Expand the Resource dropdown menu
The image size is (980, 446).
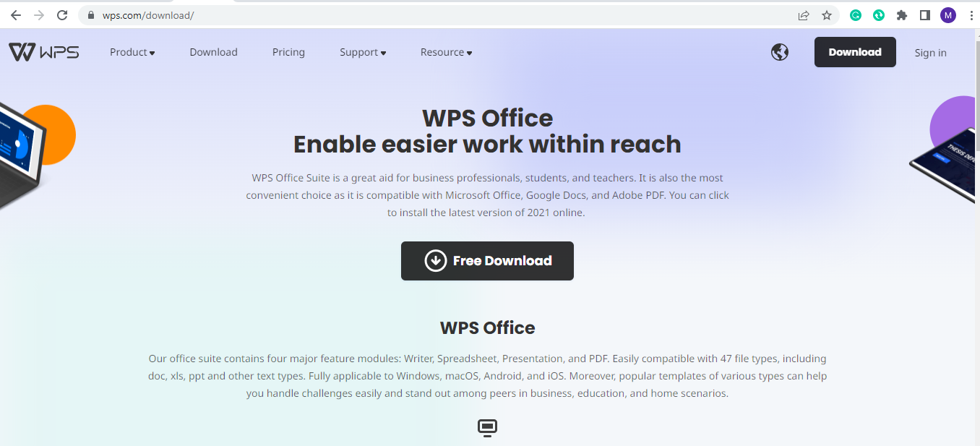(x=447, y=52)
